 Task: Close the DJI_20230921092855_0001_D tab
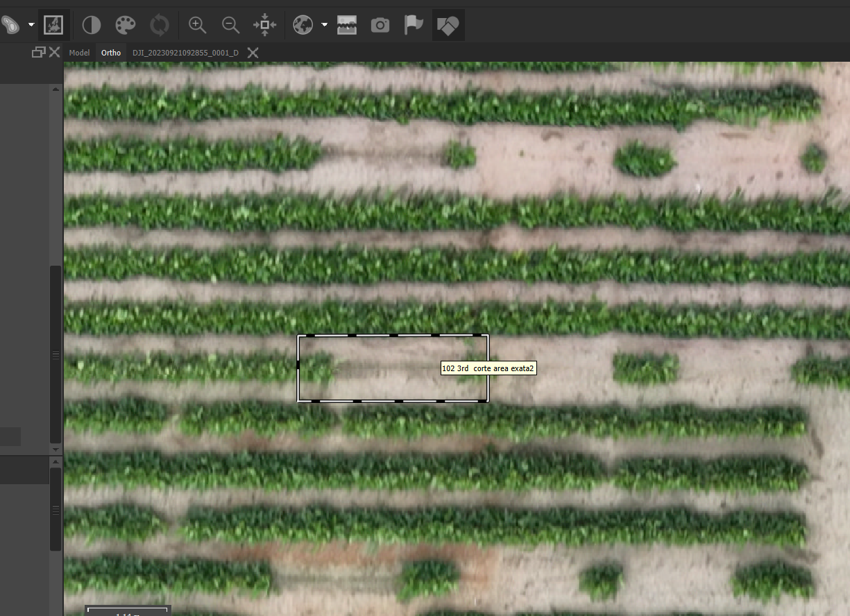[x=253, y=52]
